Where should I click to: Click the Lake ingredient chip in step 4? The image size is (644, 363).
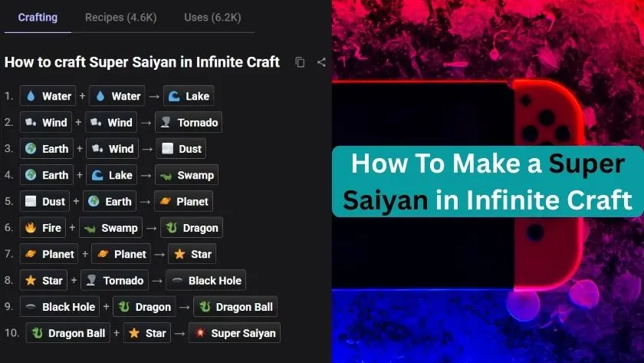112,175
